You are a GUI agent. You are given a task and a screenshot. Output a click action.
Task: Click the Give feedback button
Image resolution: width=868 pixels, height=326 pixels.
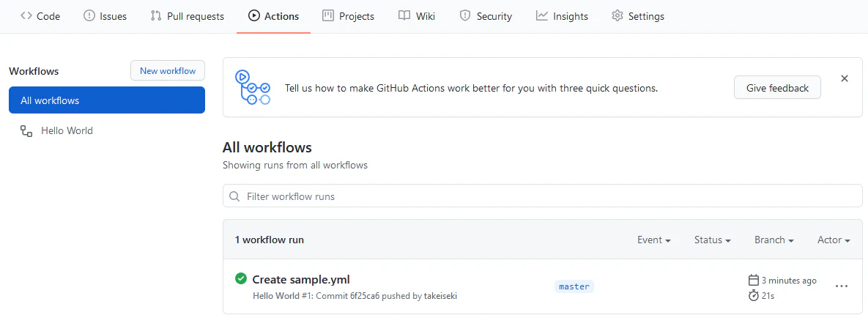(777, 87)
